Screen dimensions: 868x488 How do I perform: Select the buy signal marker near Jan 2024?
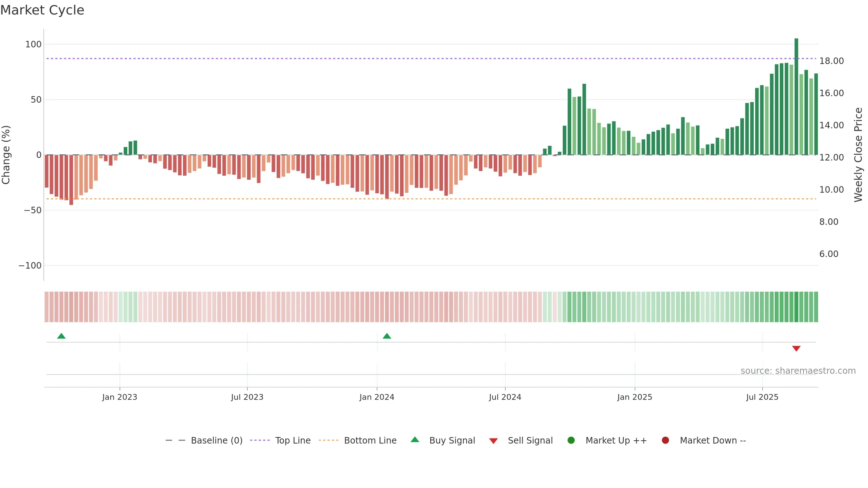(x=387, y=336)
